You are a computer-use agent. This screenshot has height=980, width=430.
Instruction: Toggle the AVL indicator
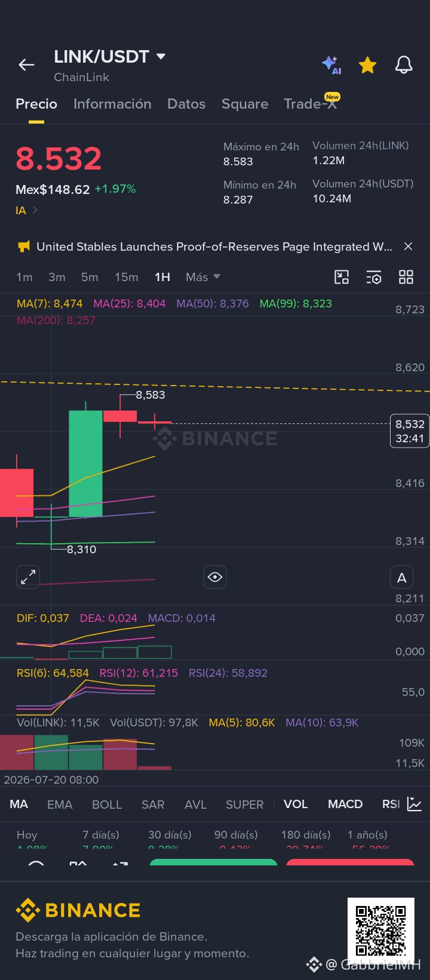(195, 805)
